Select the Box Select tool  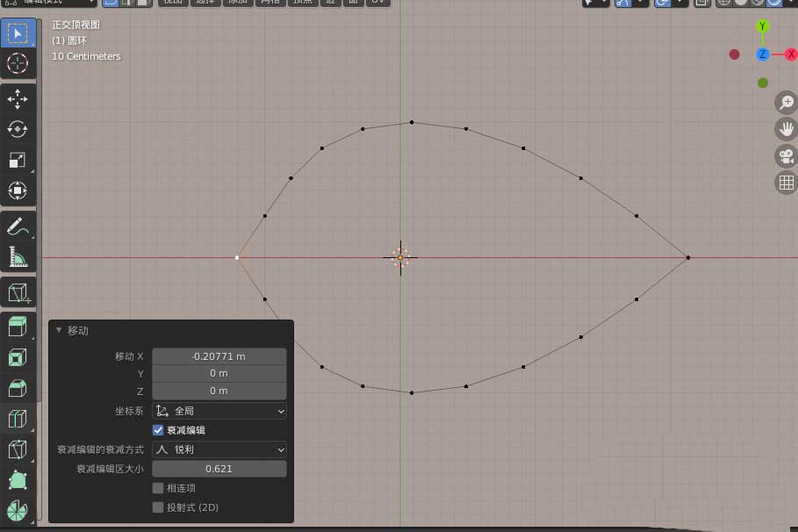pos(18,33)
